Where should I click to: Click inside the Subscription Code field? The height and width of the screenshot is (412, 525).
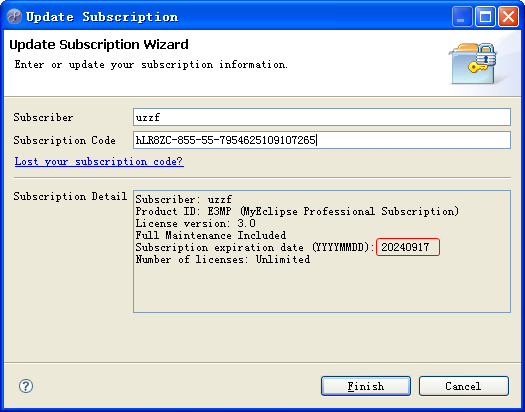(322, 140)
